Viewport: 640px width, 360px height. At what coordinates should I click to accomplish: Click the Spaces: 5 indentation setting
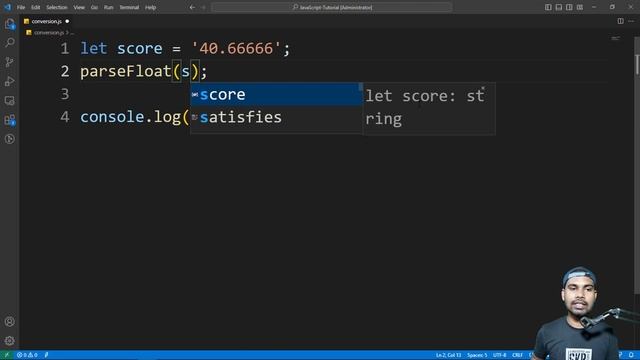point(477,355)
